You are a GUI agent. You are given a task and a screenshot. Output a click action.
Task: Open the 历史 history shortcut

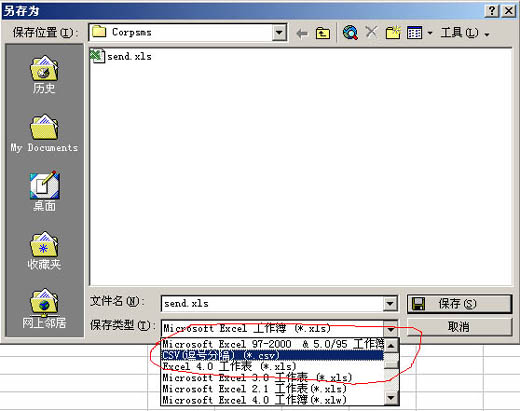tap(44, 75)
